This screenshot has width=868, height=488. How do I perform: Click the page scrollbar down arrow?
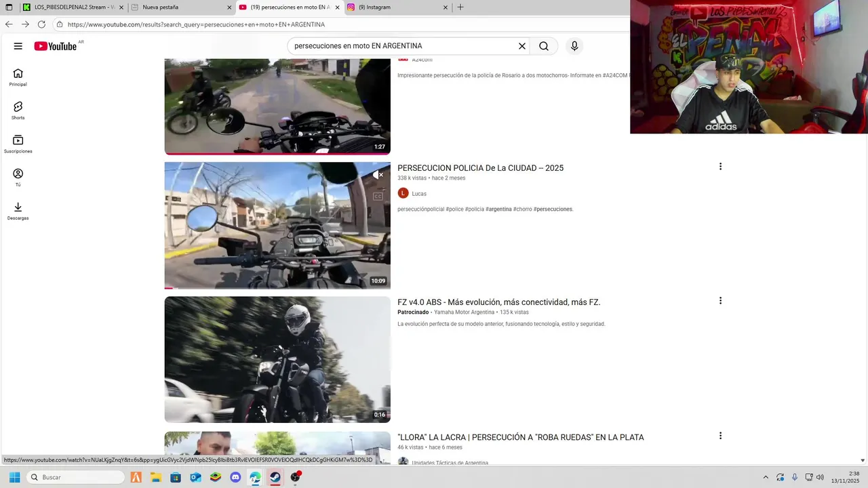pyautogui.click(x=863, y=460)
